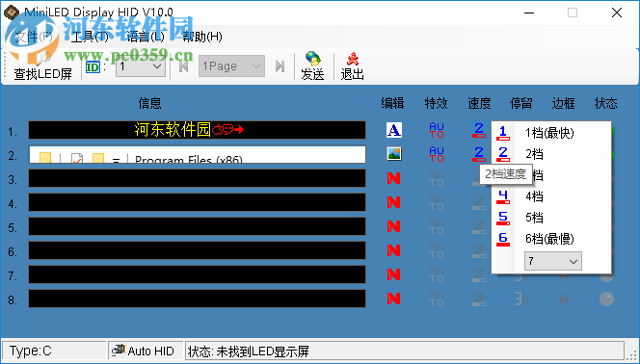This screenshot has width=640, height=364.
Task: Click row 5 speed icon
Action: pos(479,226)
